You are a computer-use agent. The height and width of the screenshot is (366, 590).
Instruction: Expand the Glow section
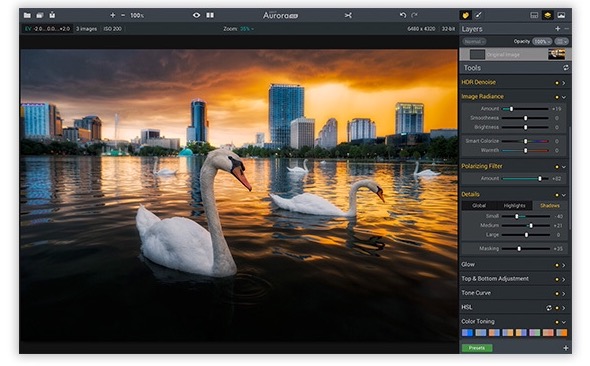click(564, 265)
